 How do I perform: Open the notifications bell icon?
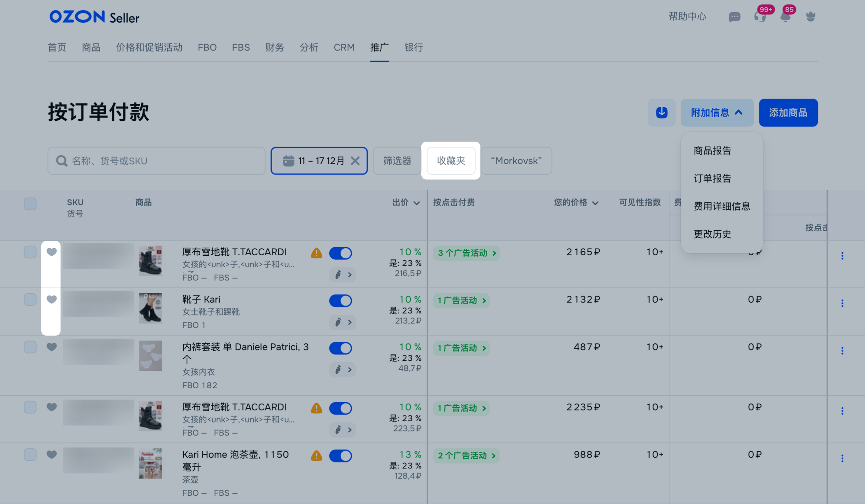pyautogui.click(x=785, y=17)
